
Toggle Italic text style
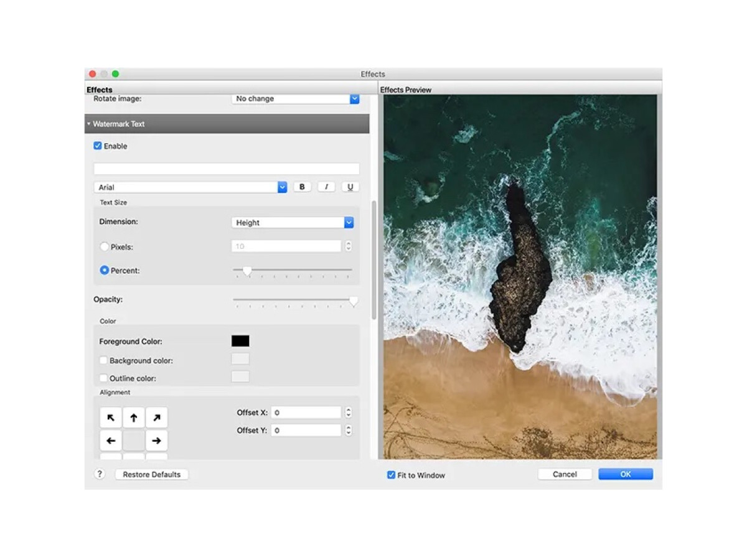[x=326, y=187]
